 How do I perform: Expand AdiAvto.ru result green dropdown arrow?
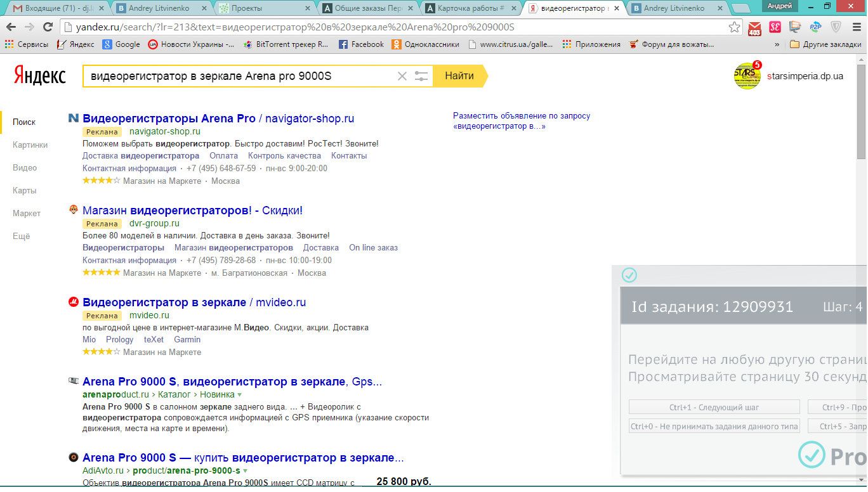pyautogui.click(x=245, y=471)
